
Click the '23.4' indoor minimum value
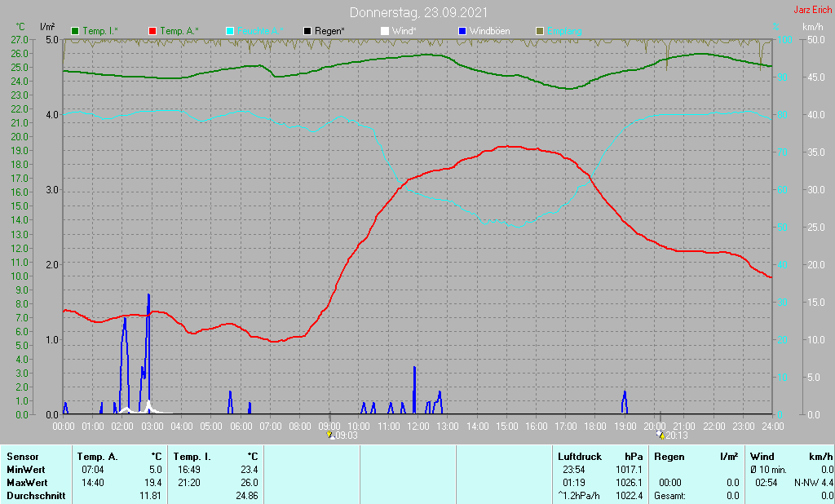[x=250, y=470]
